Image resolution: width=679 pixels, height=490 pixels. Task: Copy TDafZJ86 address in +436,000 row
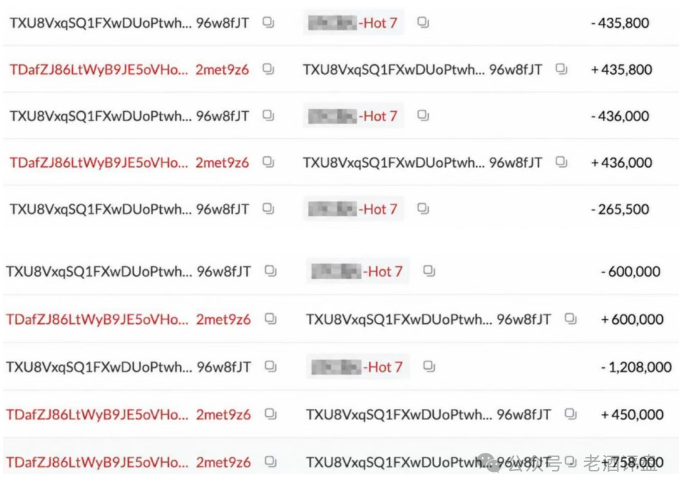pyautogui.click(x=268, y=162)
